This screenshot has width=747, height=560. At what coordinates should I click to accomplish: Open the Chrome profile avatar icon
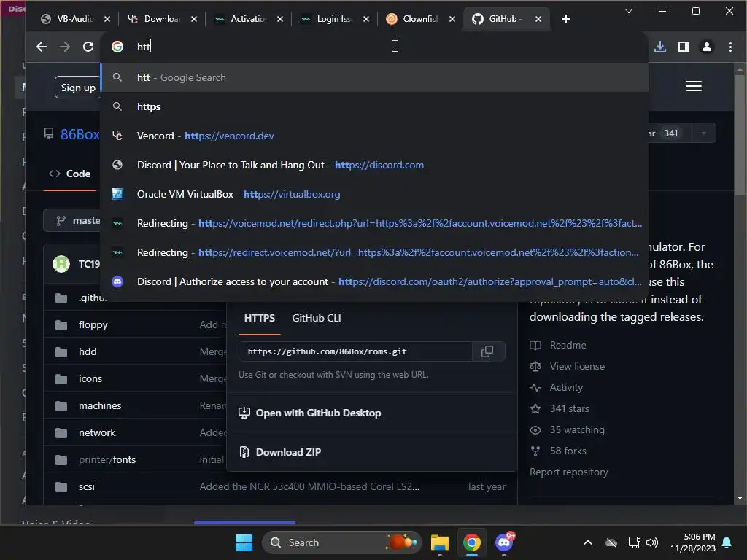pos(706,47)
